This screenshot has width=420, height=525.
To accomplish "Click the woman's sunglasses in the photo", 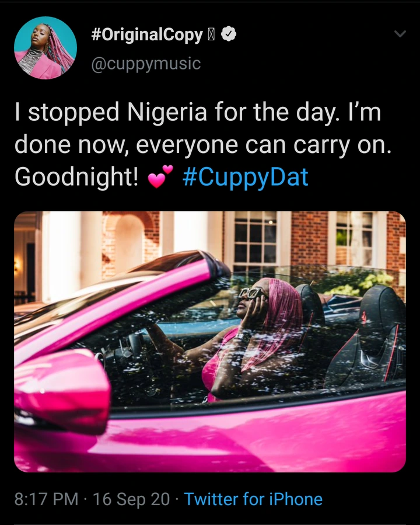I will [252, 294].
